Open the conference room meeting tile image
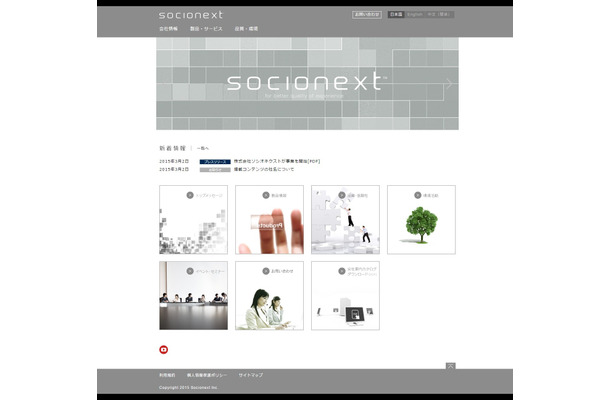The image size is (610, 400). point(193,296)
